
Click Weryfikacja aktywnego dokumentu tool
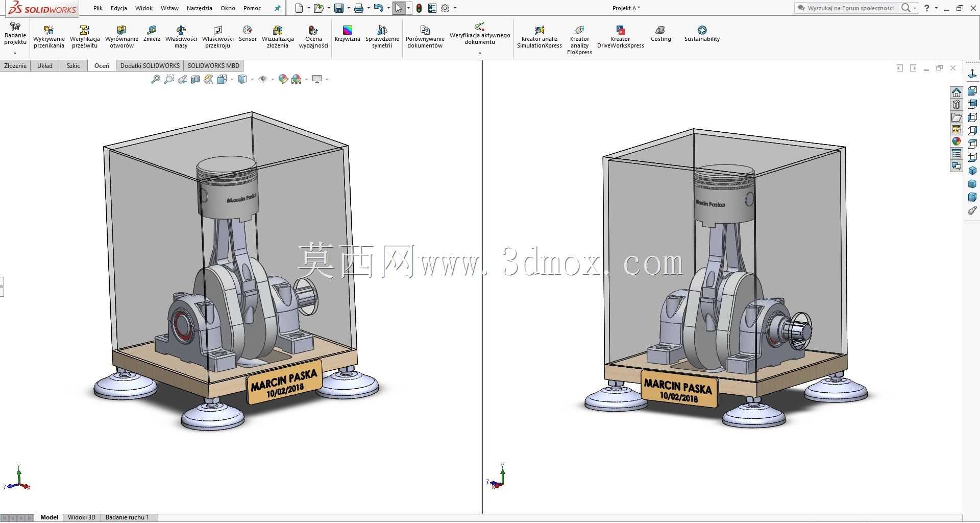[480, 34]
